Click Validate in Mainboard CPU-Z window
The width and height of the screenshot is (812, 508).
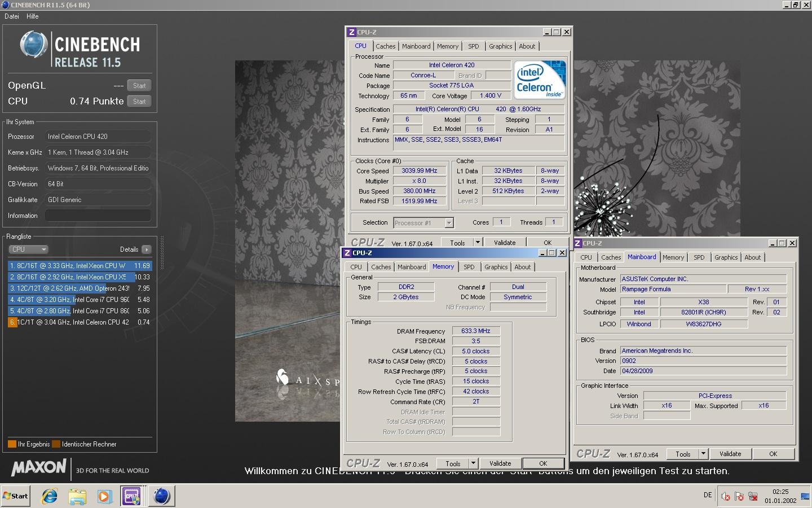(x=730, y=454)
